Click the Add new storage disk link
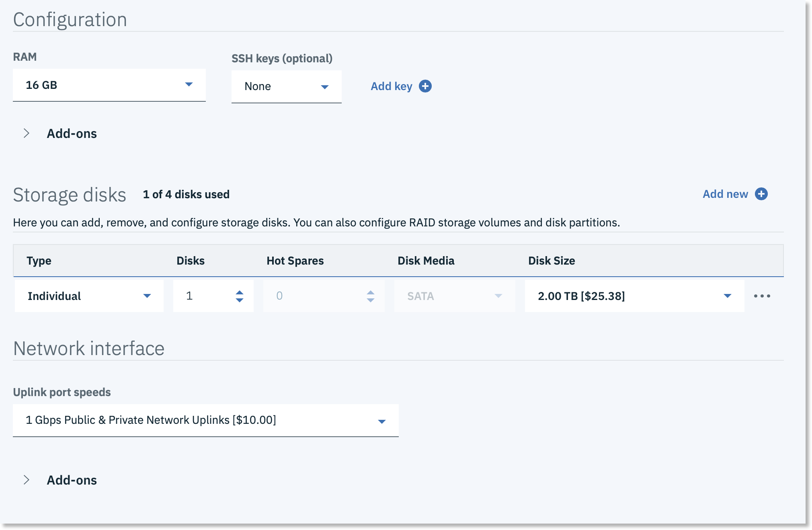812x530 pixels. tap(725, 194)
